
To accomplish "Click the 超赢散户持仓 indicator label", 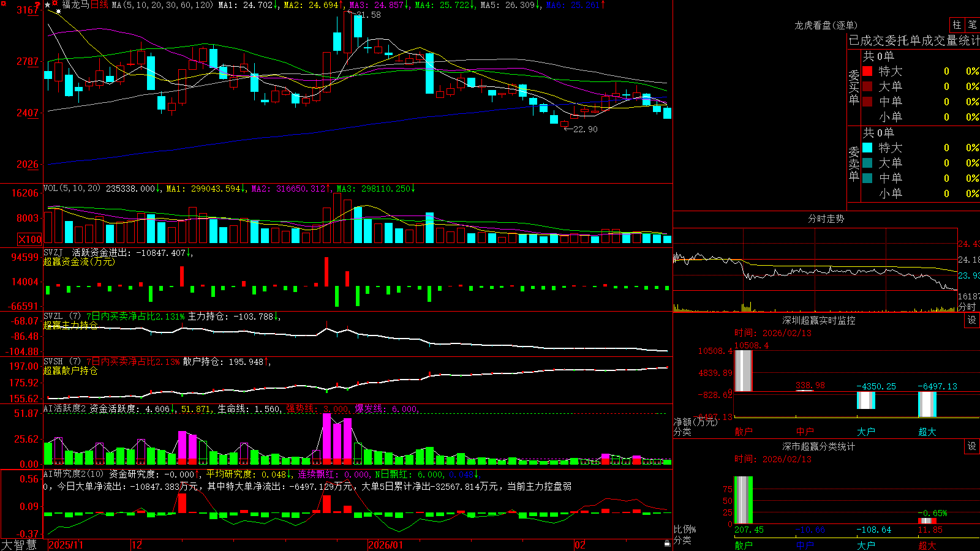I will tap(70, 370).
